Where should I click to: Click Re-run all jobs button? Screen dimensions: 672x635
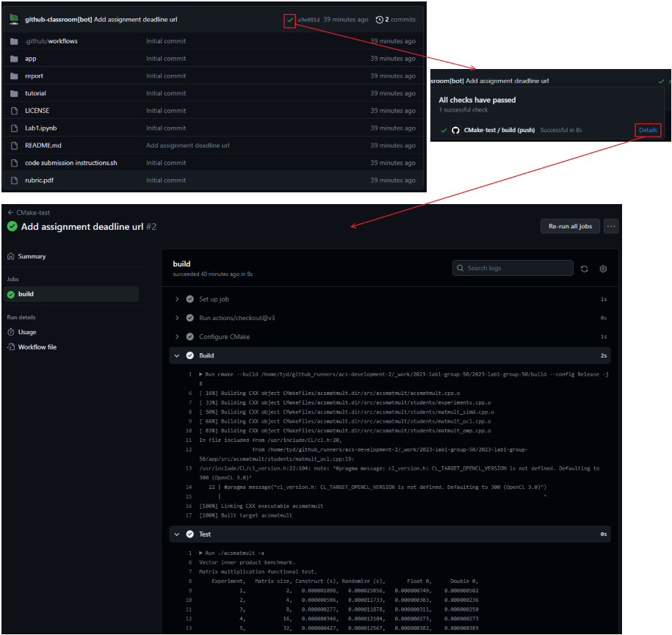click(570, 226)
